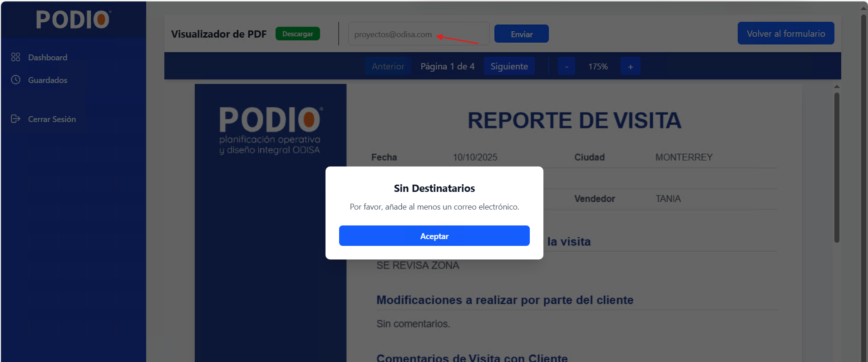Screen dimensions: 868x362
Task: Click the green Descargar button
Action: [x=298, y=34]
